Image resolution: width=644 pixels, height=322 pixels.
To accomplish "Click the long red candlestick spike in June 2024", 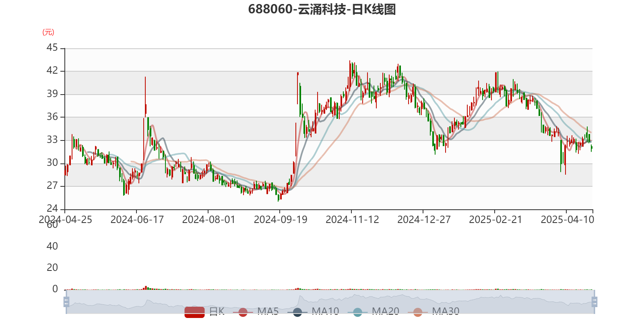I will pyautogui.click(x=145, y=96).
